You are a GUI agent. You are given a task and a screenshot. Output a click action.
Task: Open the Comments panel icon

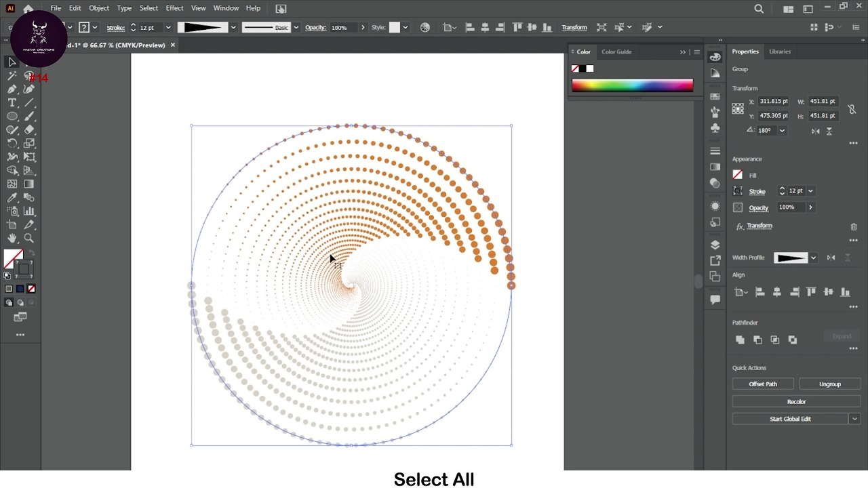tap(715, 300)
